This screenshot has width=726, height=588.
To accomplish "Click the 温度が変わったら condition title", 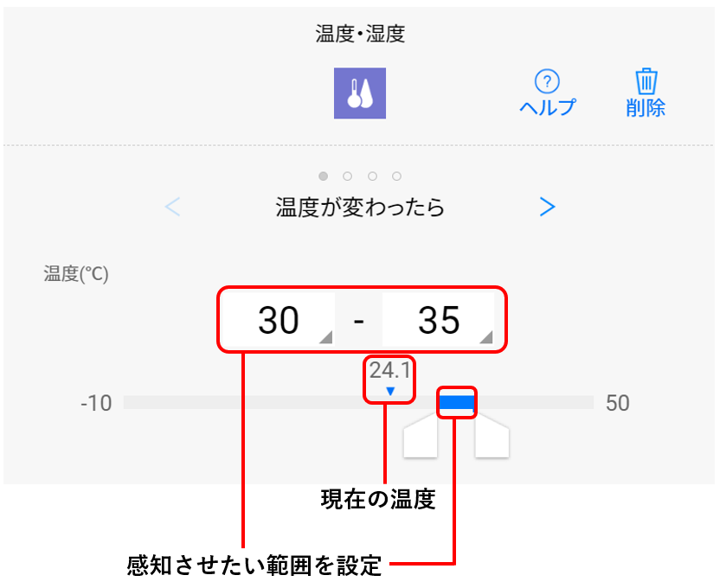I will pyautogui.click(x=360, y=207).
